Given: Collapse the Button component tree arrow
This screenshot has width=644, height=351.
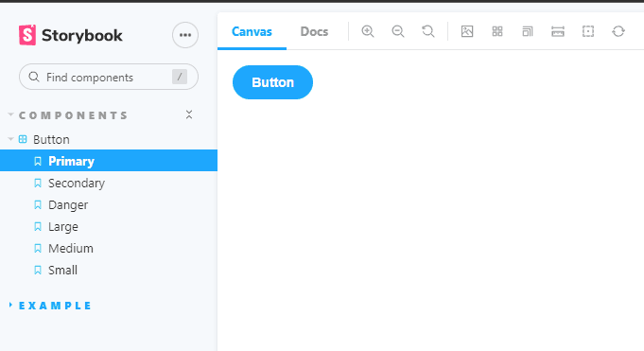Looking at the screenshot, I should click(11, 139).
